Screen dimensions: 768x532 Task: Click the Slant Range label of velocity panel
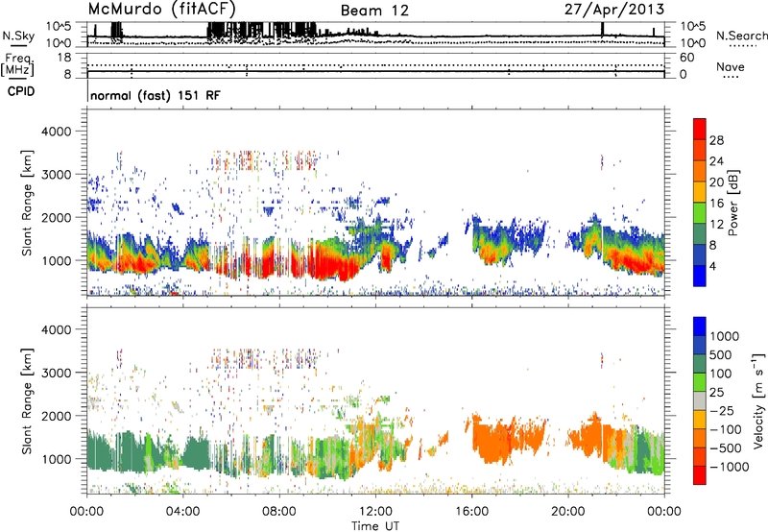(27, 401)
